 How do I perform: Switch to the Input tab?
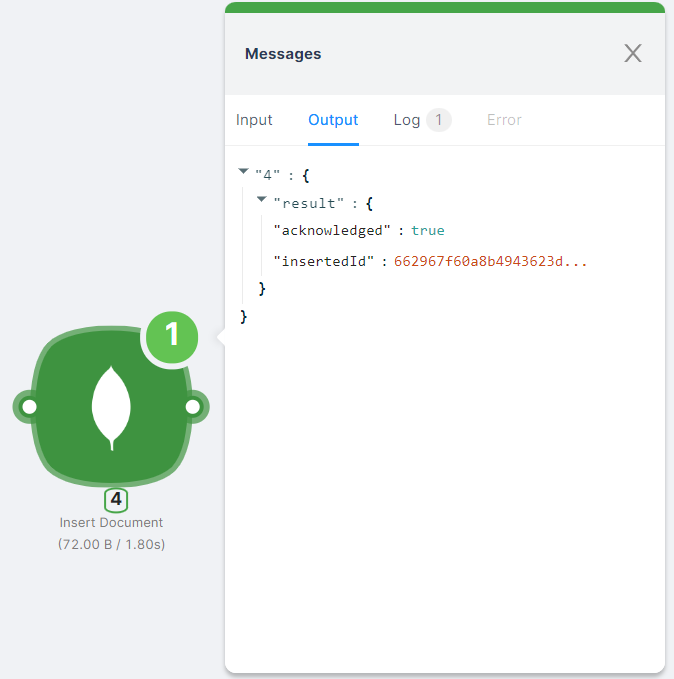254,120
